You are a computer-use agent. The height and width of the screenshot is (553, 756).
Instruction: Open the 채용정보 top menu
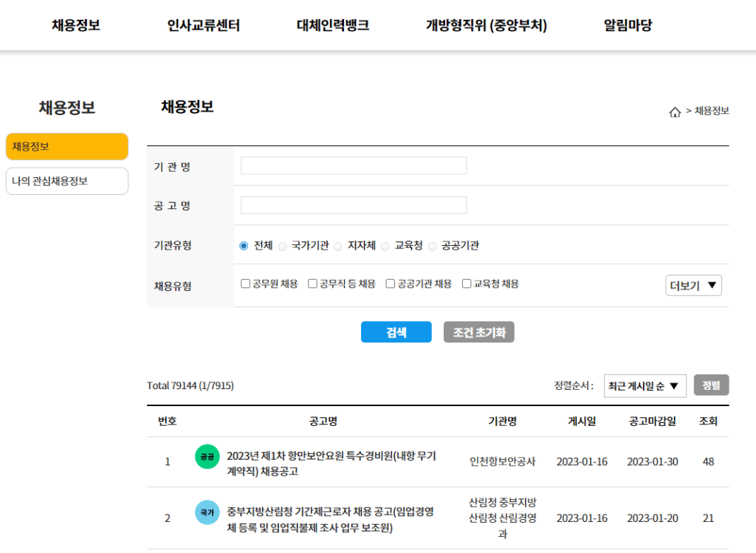click(x=76, y=25)
